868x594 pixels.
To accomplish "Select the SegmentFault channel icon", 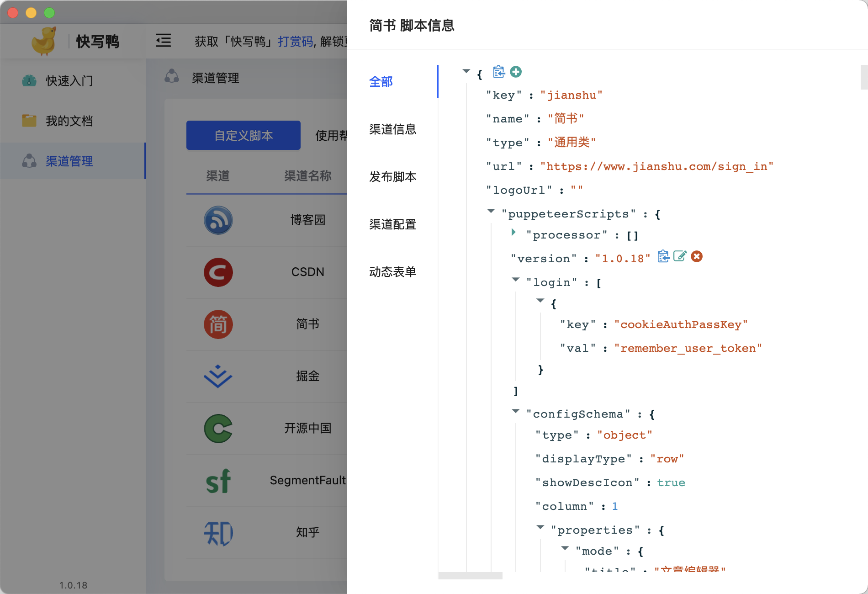I will pos(218,481).
